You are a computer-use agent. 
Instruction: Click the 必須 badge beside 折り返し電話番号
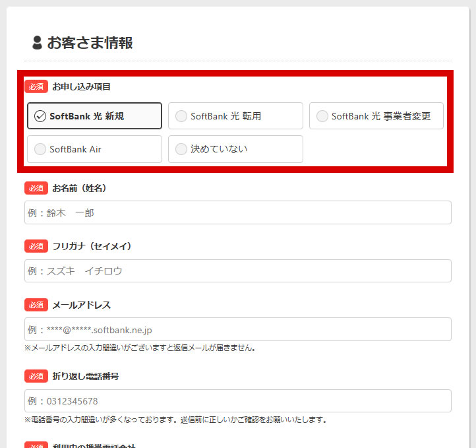36,376
